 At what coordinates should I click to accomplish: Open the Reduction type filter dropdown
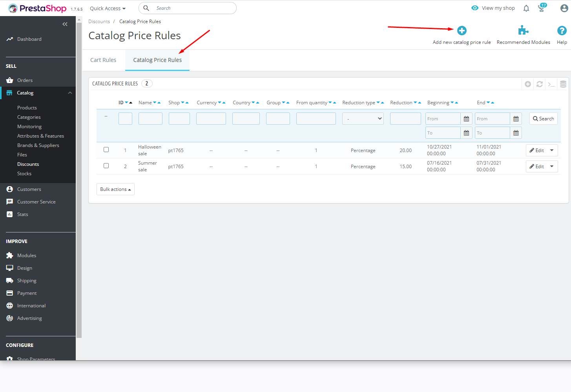(x=363, y=119)
